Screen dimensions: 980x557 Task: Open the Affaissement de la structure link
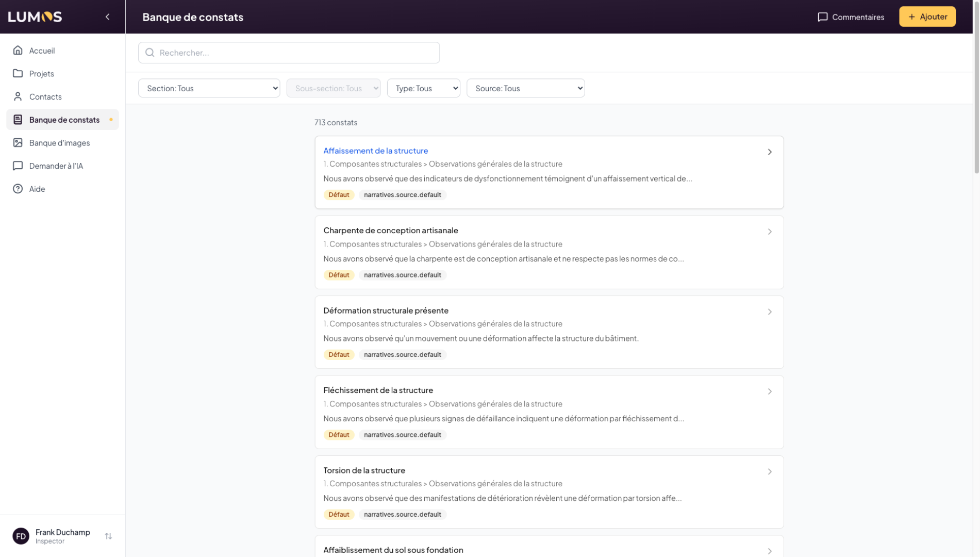pyautogui.click(x=375, y=151)
